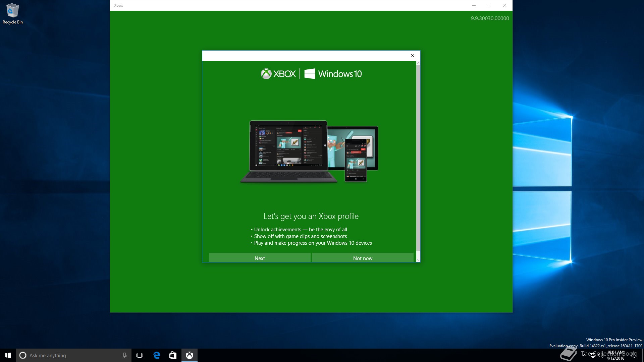This screenshot has height=362, width=644.
Task: Open Task View from the taskbar
Action: click(x=140, y=355)
